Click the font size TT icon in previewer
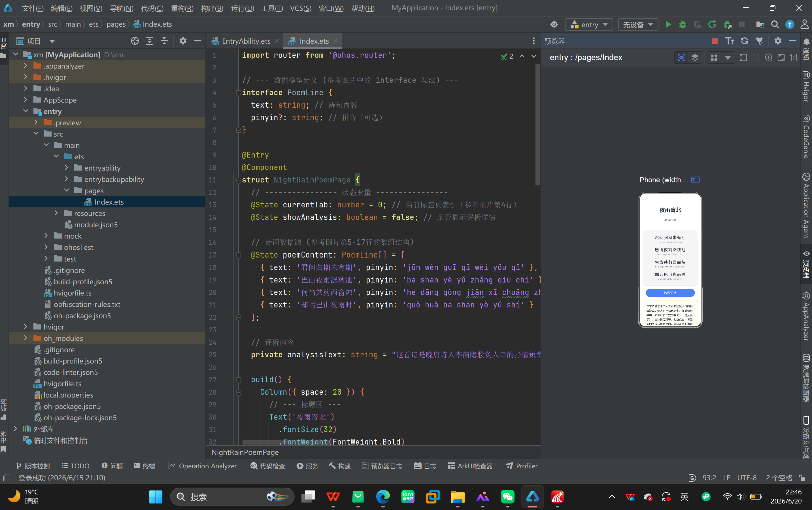 pos(730,41)
